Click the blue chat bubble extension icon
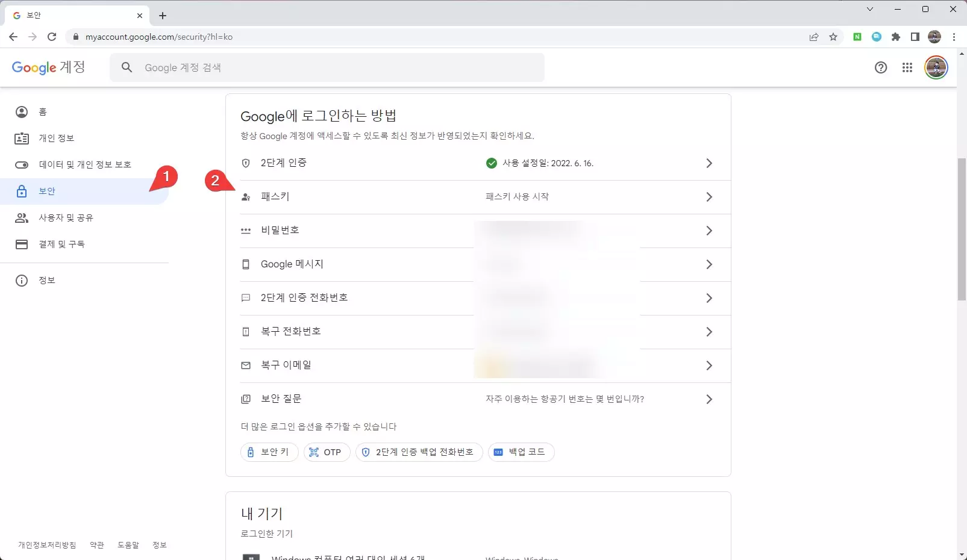This screenshot has width=967, height=560. 877,37
